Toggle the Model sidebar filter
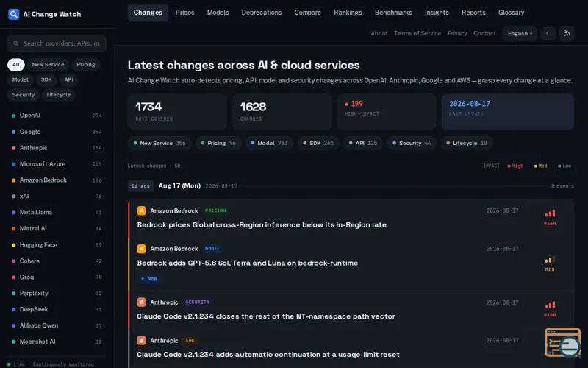This screenshot has width=588, height=368. click(x=21, y=79)
